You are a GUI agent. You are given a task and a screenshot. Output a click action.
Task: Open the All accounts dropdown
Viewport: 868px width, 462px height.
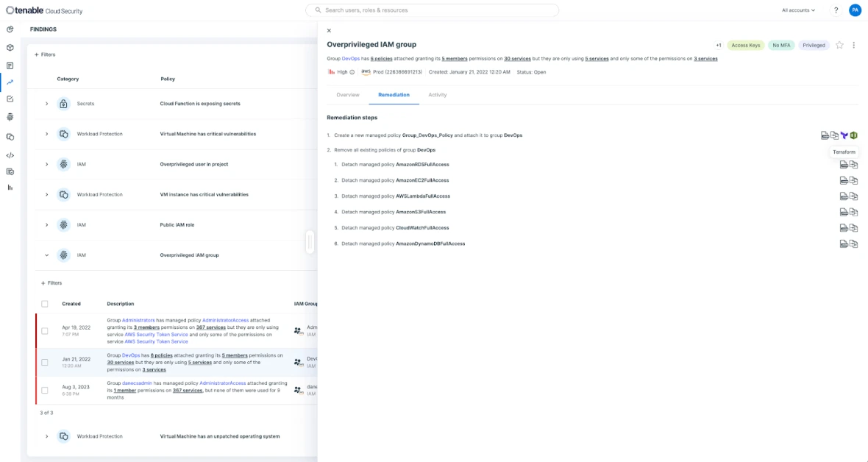coord(798,10)
